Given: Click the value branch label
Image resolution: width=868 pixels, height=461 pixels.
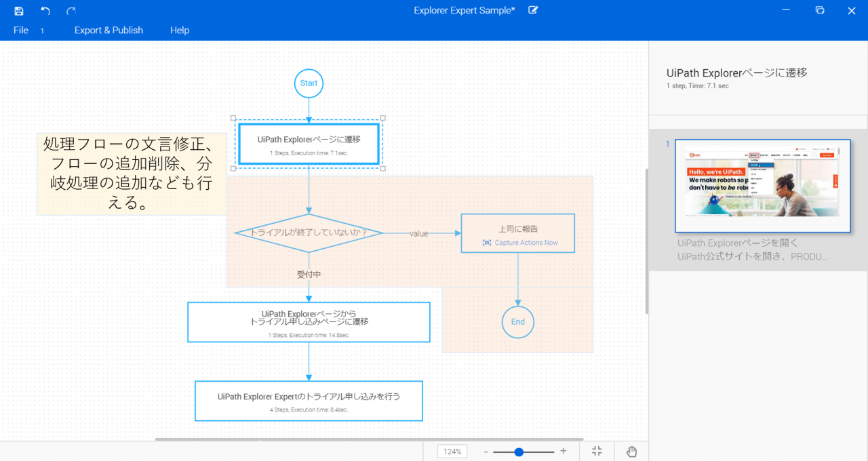Looking at the screenshot, I should tap(418, 233).
